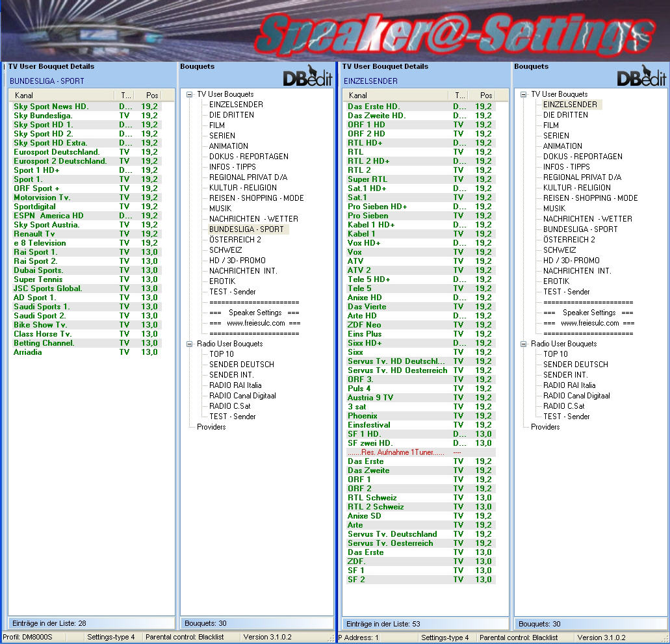Open DIE DRITTEN bouquet in the left tree
This screenshot has height=644, width=670.
point(231,115)
